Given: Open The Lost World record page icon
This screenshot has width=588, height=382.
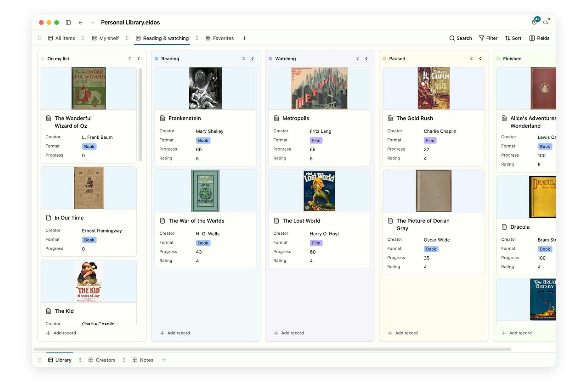Looking at the screenshot, I should click(276, 221).
